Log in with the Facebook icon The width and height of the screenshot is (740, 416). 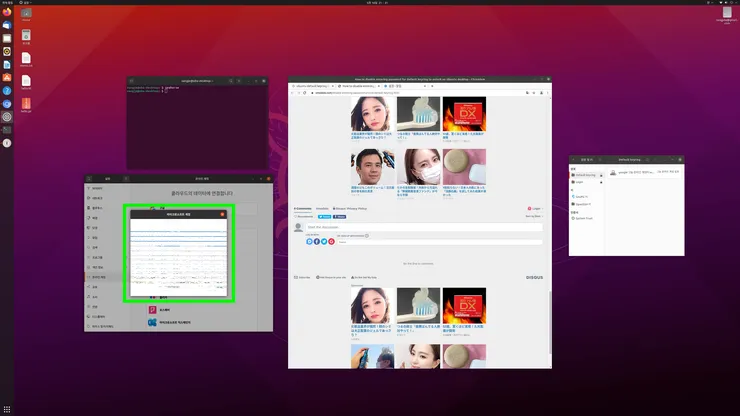pos(317,241)
